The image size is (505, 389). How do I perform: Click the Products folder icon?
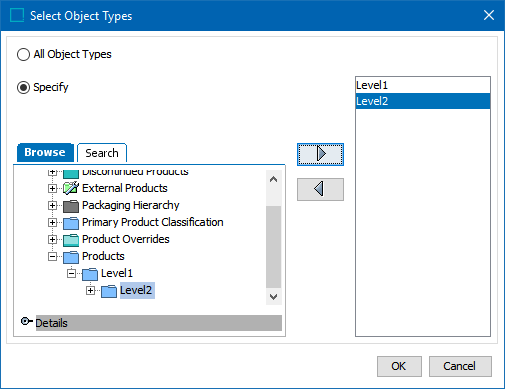[71, 257]
